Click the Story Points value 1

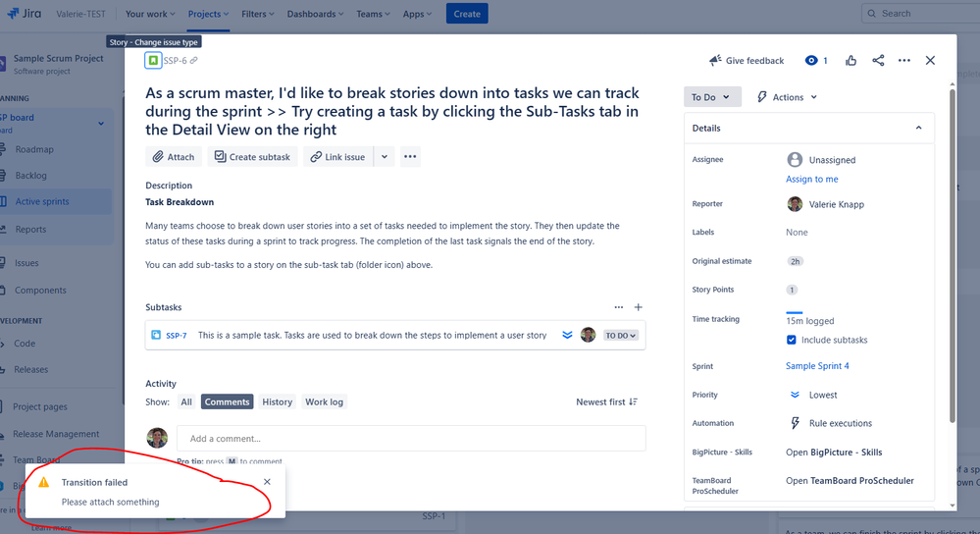pos(792,290)
